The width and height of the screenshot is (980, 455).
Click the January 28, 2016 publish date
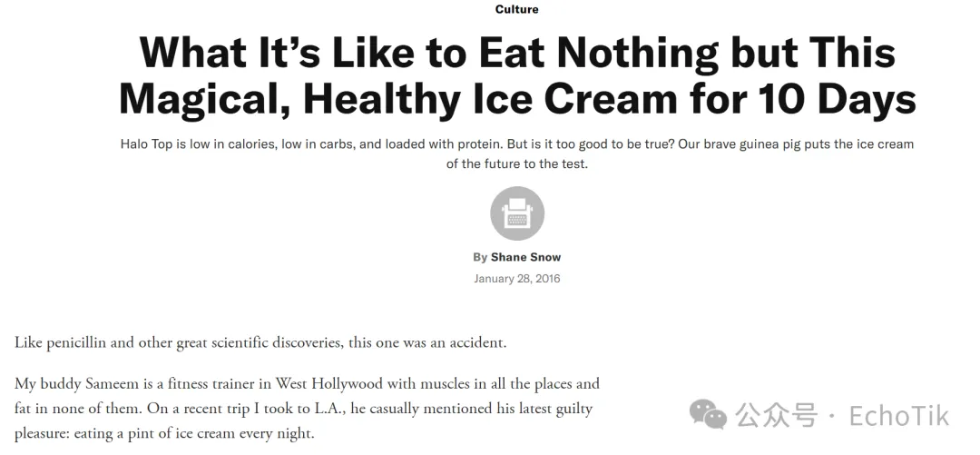pos(516,278)
